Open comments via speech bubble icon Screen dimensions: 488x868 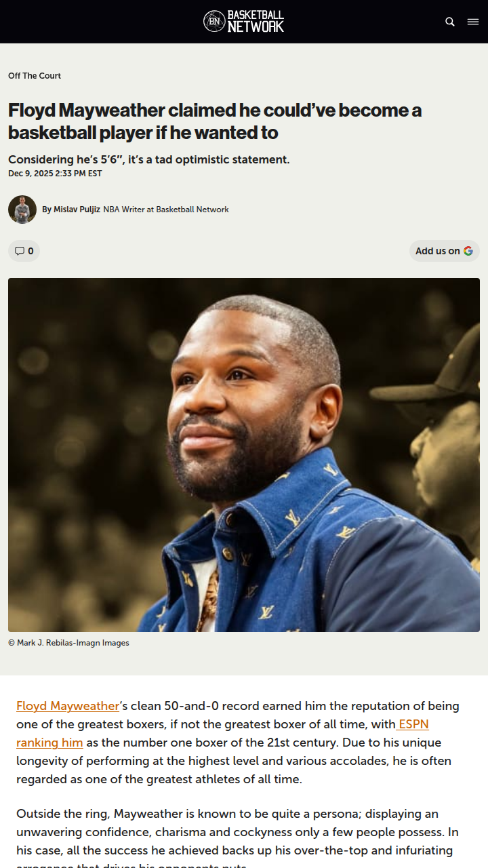19,251
